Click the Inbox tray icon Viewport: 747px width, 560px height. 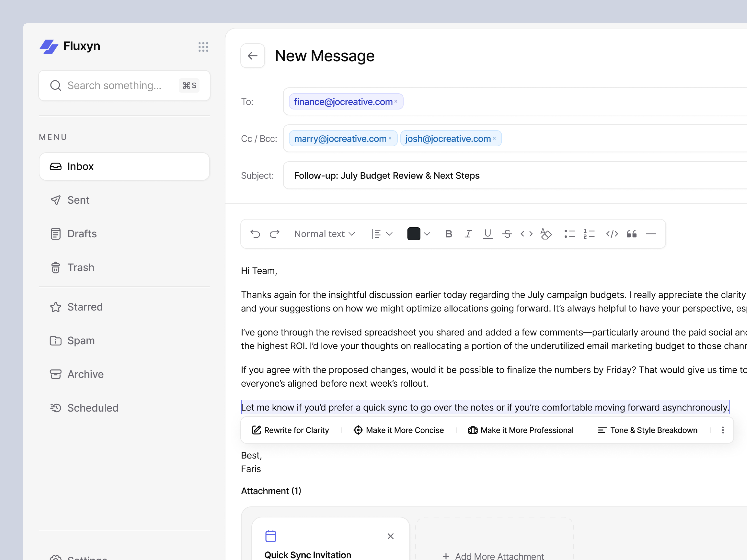point(56,166)
